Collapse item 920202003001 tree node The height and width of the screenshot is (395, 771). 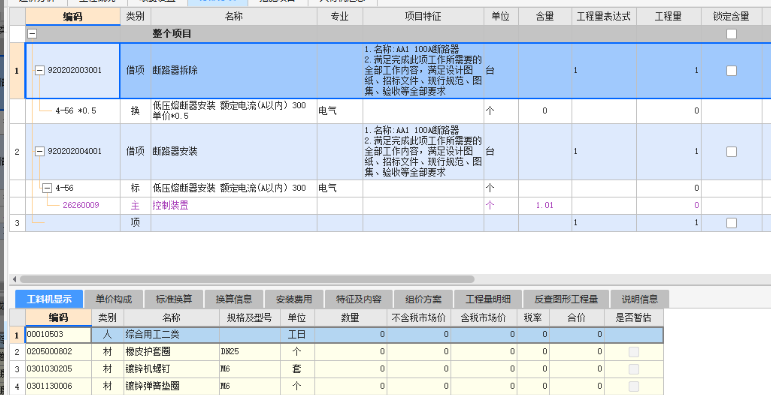click(x=40, y=70)
